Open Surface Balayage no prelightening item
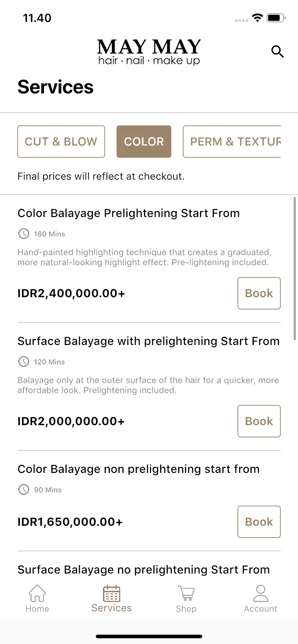Viewport: 298px width, 644px height. coord(144,570)
